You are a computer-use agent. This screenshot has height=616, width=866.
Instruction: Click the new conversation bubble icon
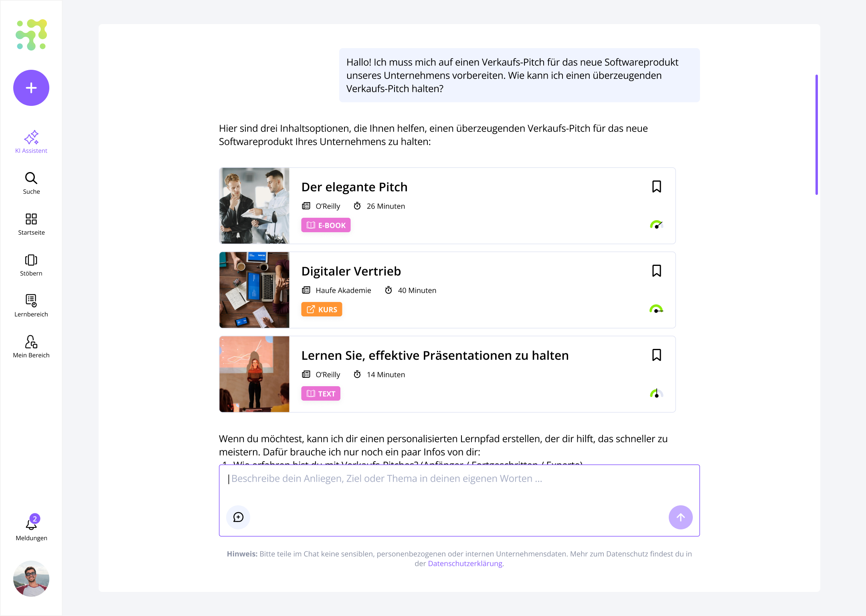238,517
